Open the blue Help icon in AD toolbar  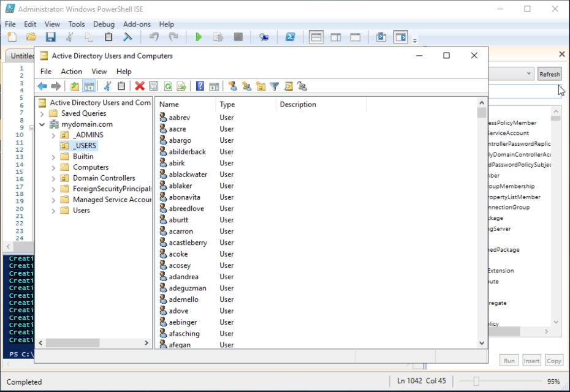(x=200, y=86)
